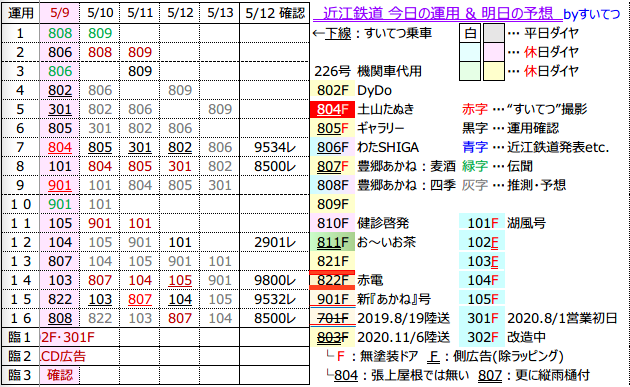Screen dimensions: 630x387
Task: Select the 807F 豊郷あかね麦酒 cell
Action: point(332,166)
